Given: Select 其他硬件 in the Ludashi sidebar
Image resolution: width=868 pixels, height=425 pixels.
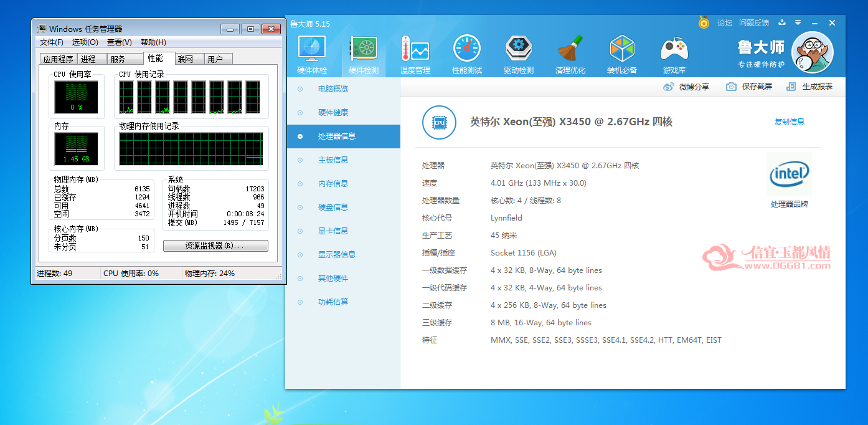Looking at the screenshot, I should 343,279.
